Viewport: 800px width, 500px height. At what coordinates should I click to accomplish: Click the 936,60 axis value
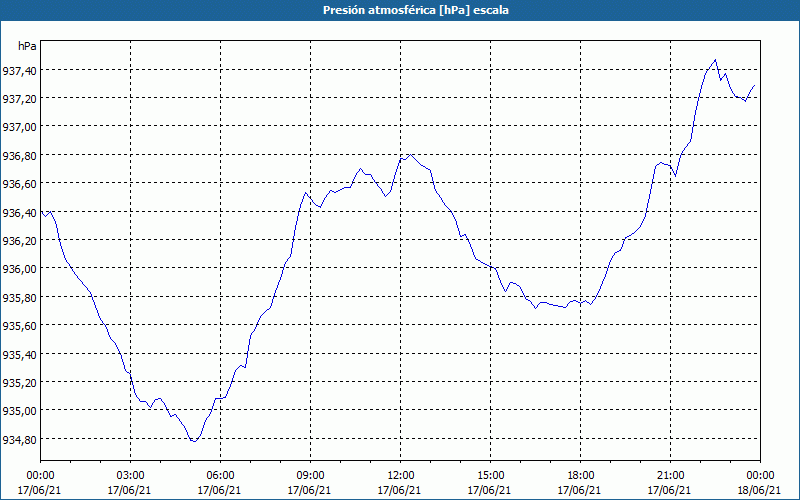pyautogui.click(x=19, y=184)
